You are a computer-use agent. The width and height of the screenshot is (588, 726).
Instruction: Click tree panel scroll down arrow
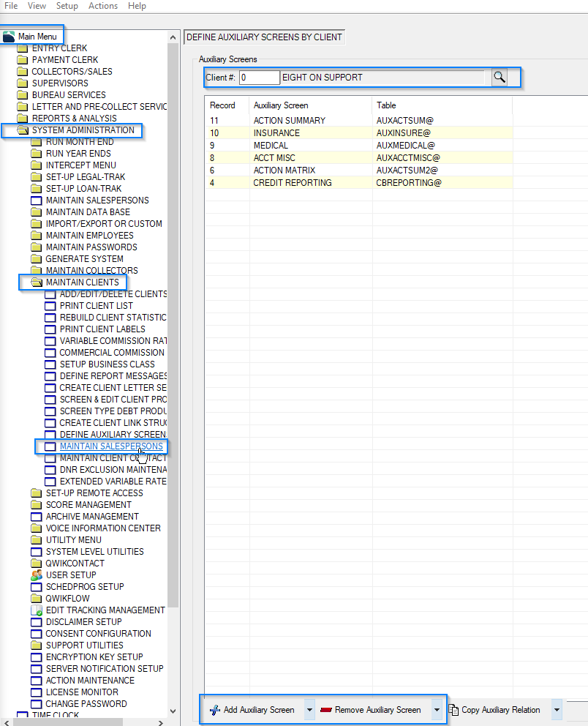point(173,711)
